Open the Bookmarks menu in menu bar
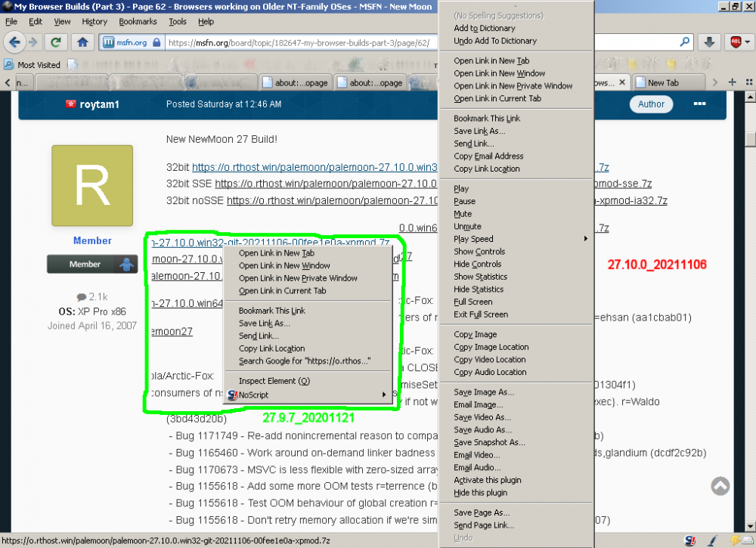 (138, 22)
